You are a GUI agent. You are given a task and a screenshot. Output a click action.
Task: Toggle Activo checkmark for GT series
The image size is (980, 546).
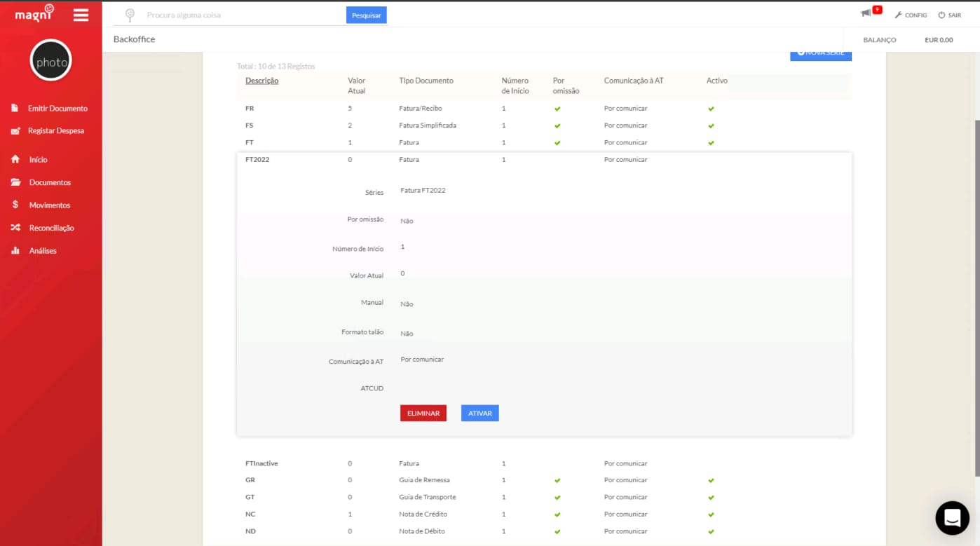click(x=711, y=498)
